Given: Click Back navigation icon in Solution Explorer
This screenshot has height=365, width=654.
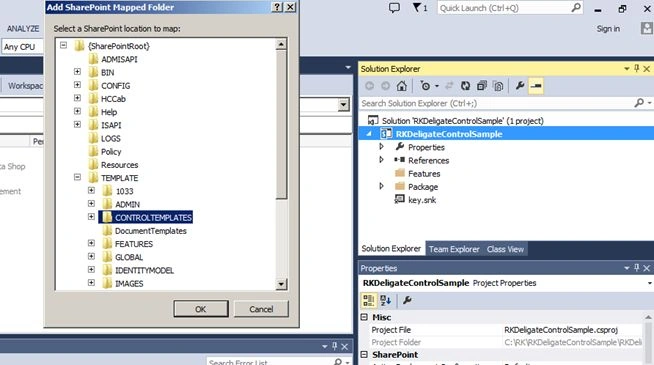Looking at the screenshot, I should pyautogui.click(x=370, y=86).
